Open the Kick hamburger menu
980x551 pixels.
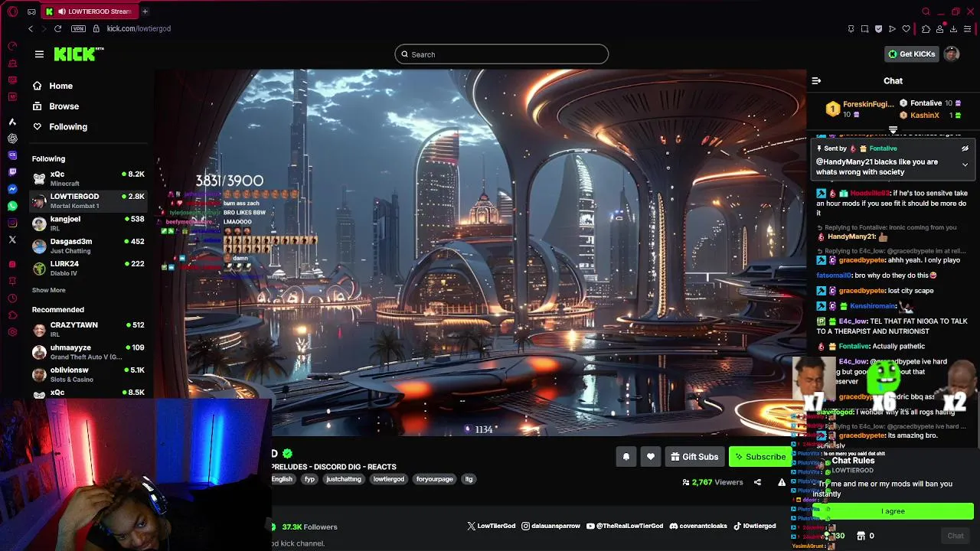click(39, 54)
